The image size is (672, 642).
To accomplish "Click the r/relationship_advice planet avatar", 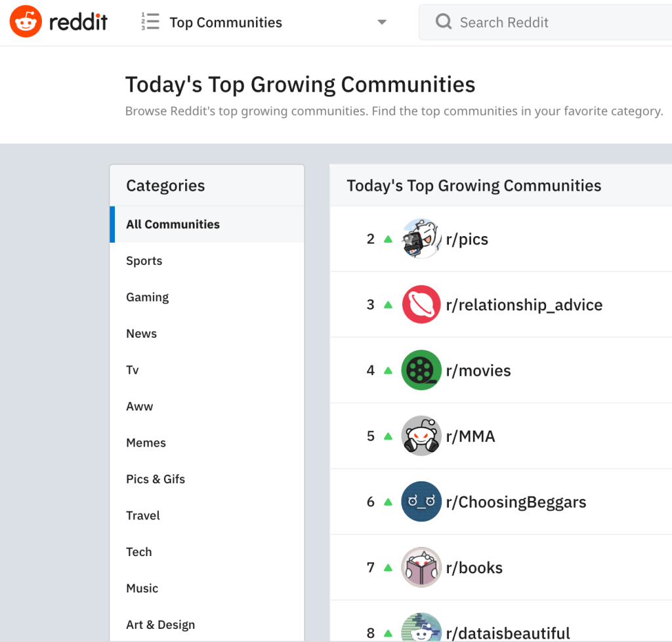I will (421, 304).
